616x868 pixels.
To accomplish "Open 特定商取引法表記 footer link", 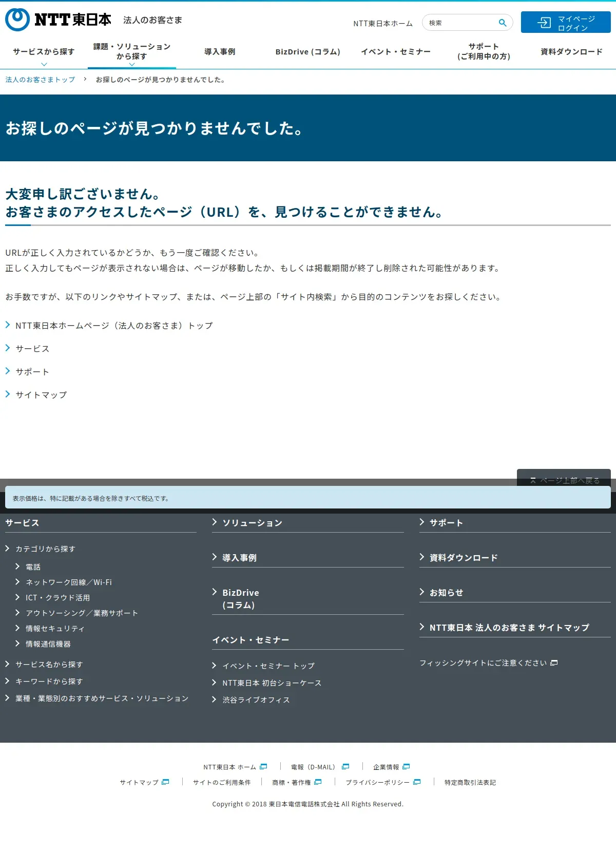I will coord(470,783).
